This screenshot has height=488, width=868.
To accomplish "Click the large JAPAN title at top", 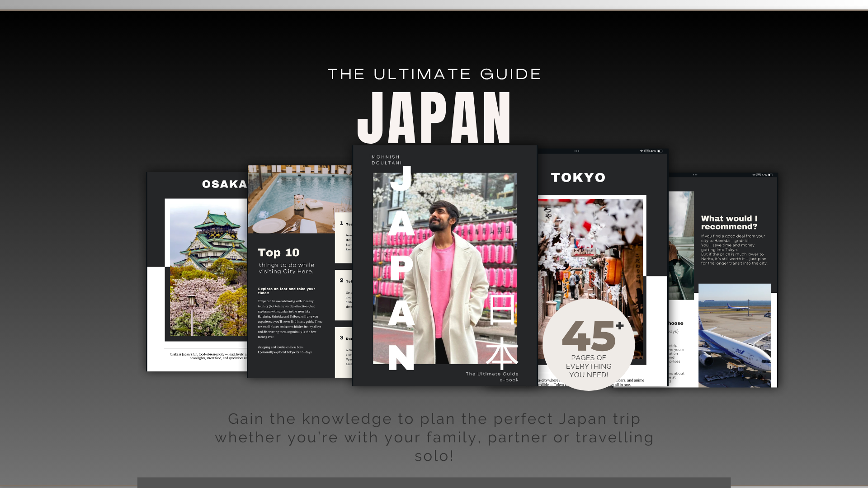I will [434, 117].
